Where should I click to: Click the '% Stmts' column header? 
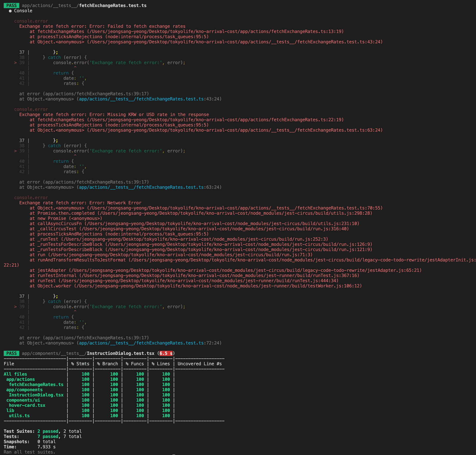coord(80,364)
